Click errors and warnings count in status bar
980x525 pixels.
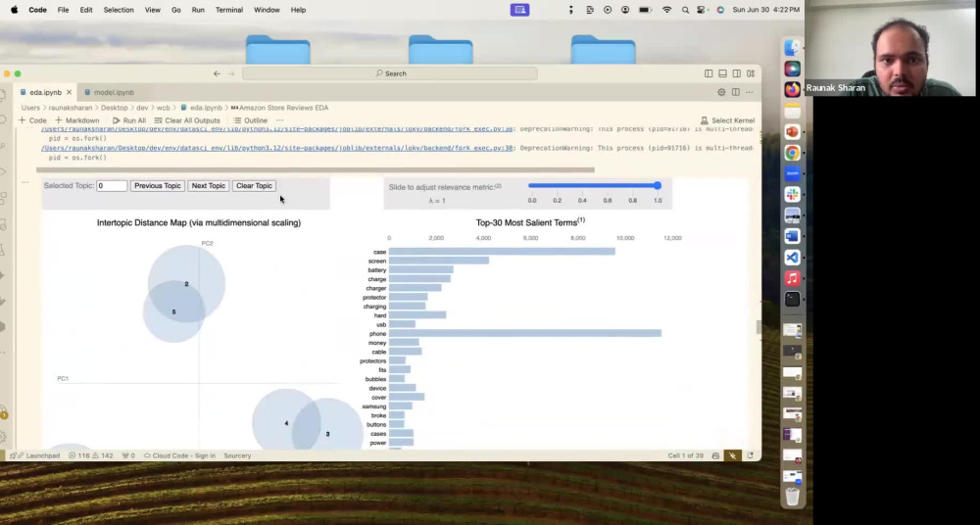coord(90,455)
